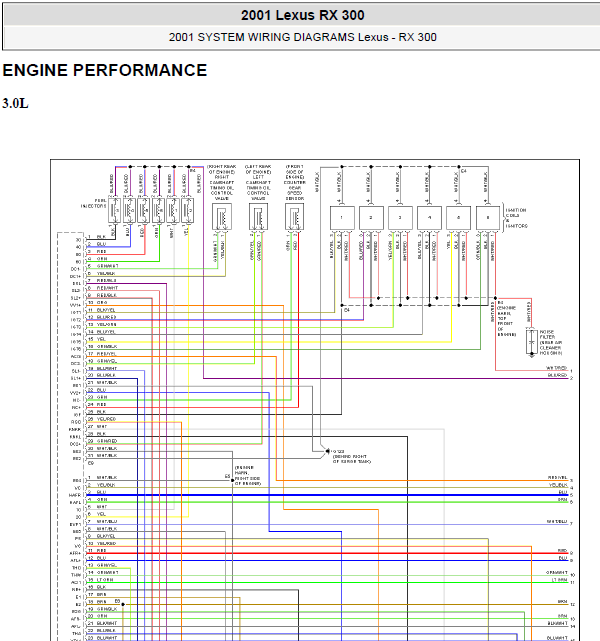The height and width of the screenshot is (641, 600).
Task: Click the E5 splice dot on engine harness
Action: point(233,480)
